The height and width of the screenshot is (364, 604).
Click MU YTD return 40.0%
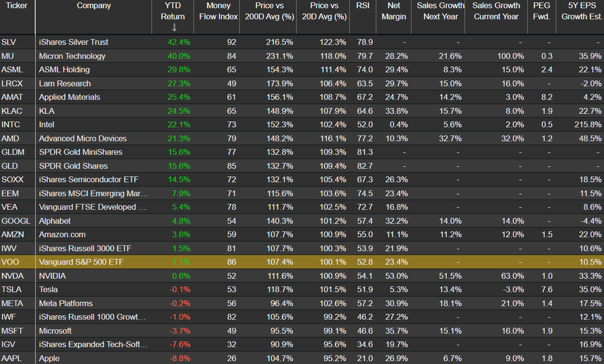click(x=179, y=56)
